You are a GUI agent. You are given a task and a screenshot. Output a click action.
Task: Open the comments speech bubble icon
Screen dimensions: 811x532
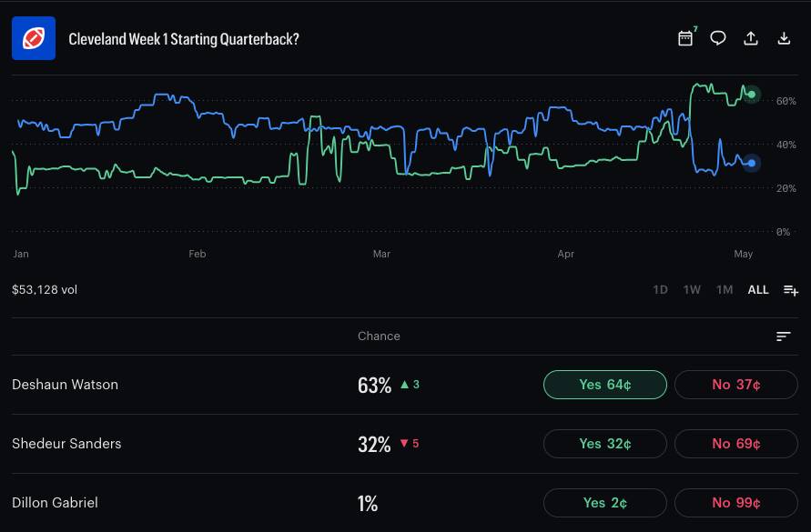(x=718, y=38)
